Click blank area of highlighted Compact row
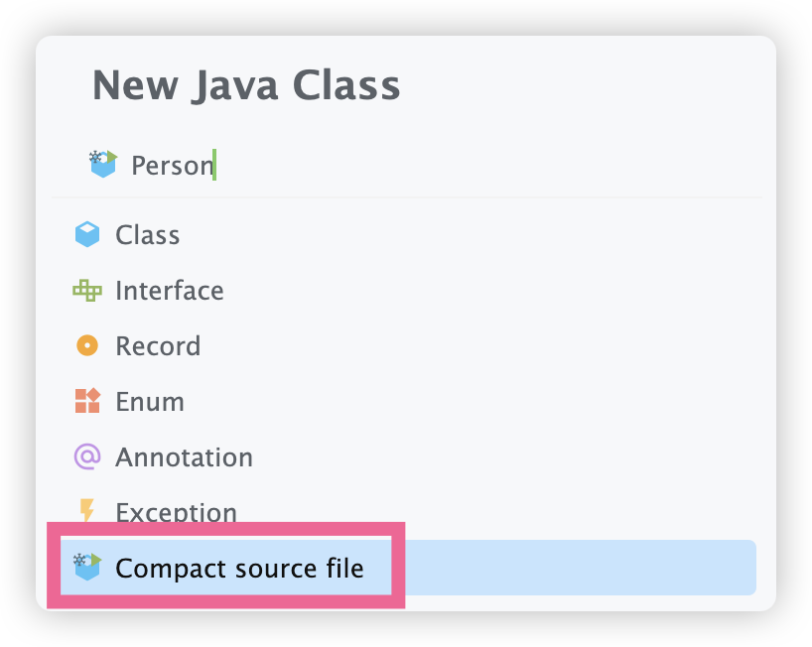This screenshot has width=812, height=647. click(576, 569)
